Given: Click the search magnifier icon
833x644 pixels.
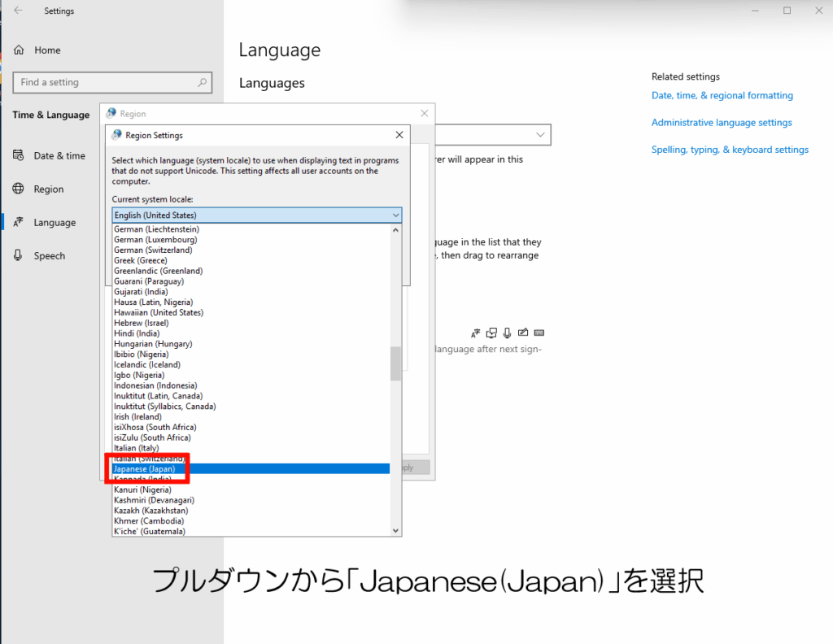Looking at the screenshot, I should tap(203, 82).
